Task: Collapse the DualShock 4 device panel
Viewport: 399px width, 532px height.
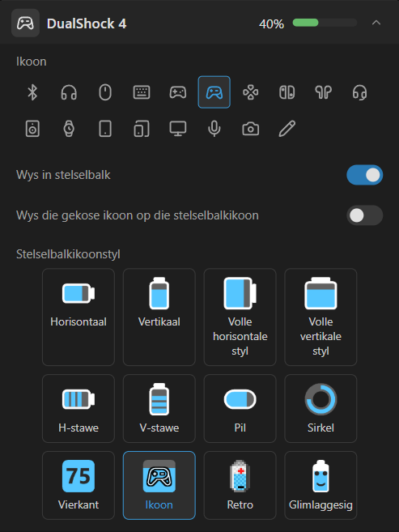Action: coord(376,23)
